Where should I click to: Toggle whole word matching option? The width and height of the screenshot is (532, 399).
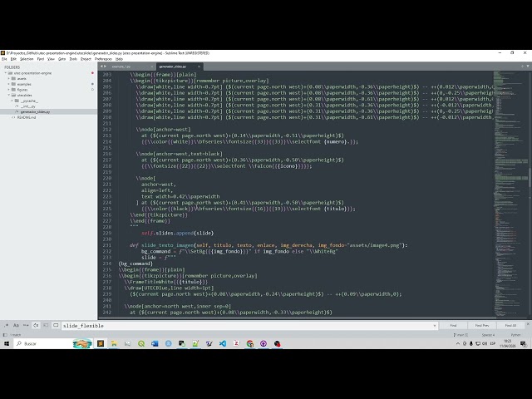pyautogui.click(x=26, y=325)
